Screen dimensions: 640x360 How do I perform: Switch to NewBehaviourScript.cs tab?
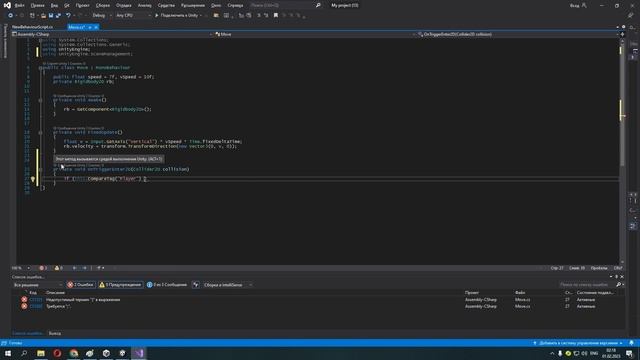(x=32, y=27)
